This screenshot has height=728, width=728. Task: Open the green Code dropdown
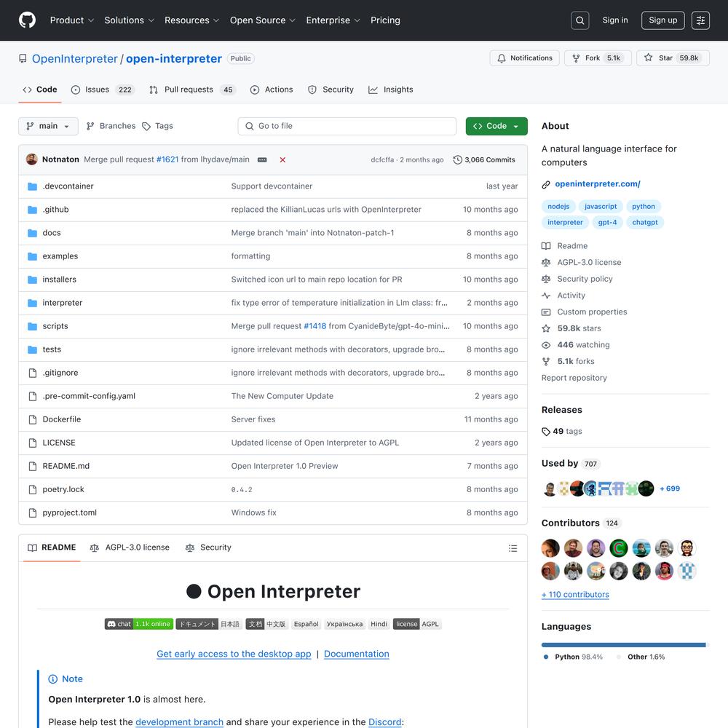(x=496, y=126)
